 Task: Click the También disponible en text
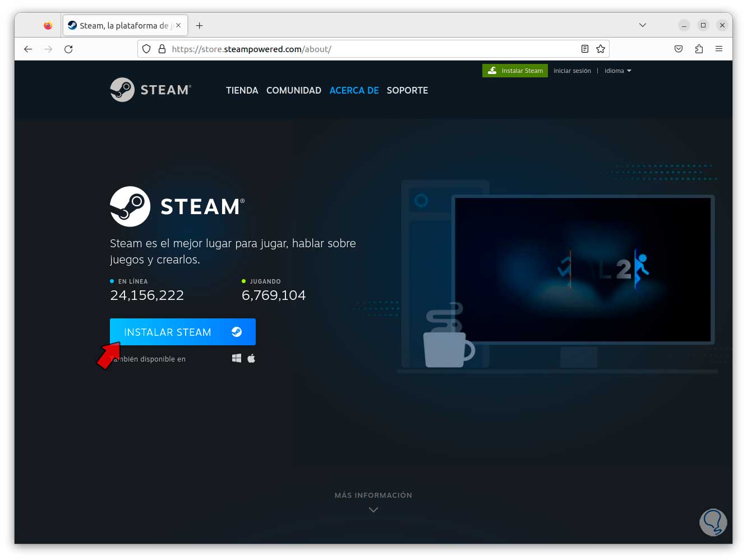[x=148, y=359]
